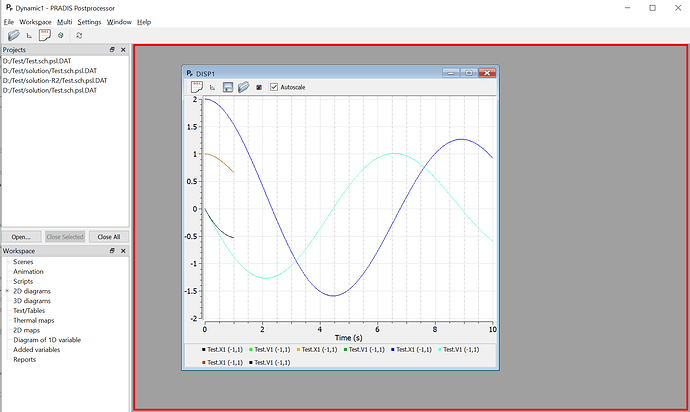Open the Help menu

click(144, 22)
